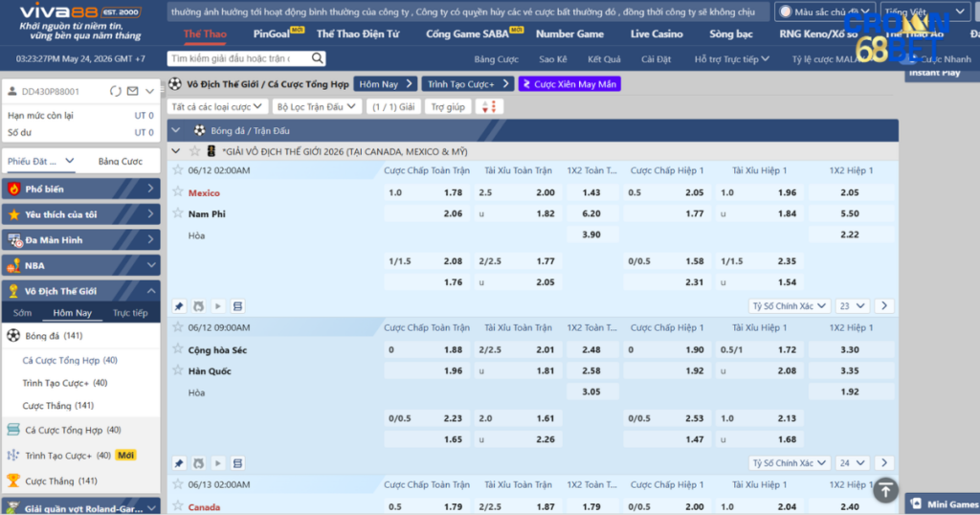
Task: Open Cược Thắng (141) under Bóng đá
Action: [x=58, y=406]
